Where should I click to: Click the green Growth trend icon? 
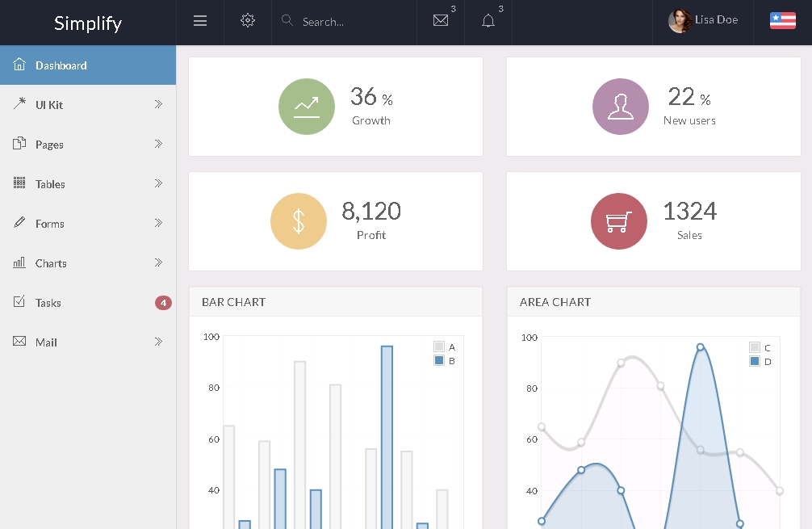[306, 107]
